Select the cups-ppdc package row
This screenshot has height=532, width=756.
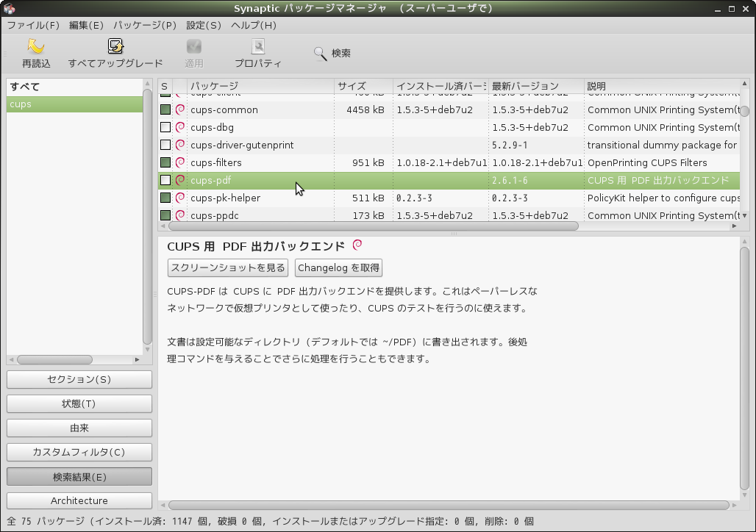(x=449, y=215)
